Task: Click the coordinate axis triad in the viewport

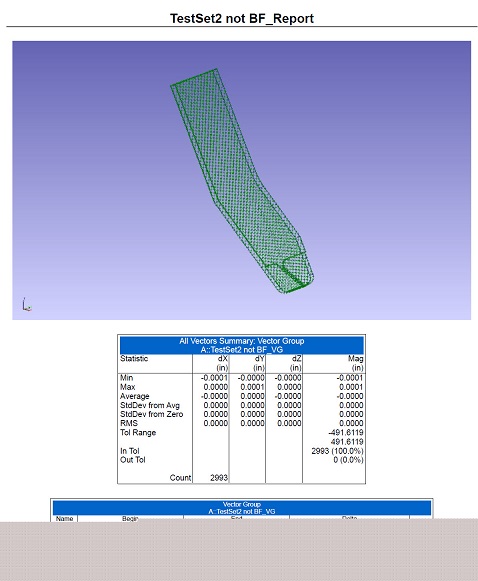Action: tap(27, 305)
